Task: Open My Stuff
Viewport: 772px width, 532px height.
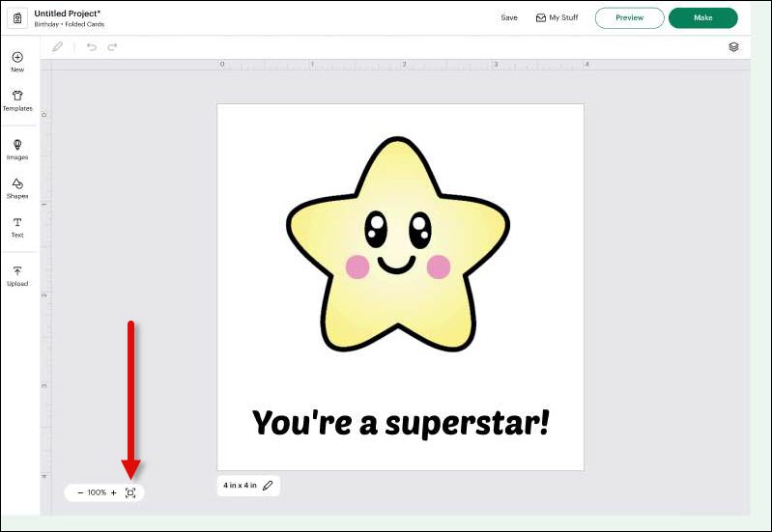Action: pyautogui.click(x=557, y=17)
